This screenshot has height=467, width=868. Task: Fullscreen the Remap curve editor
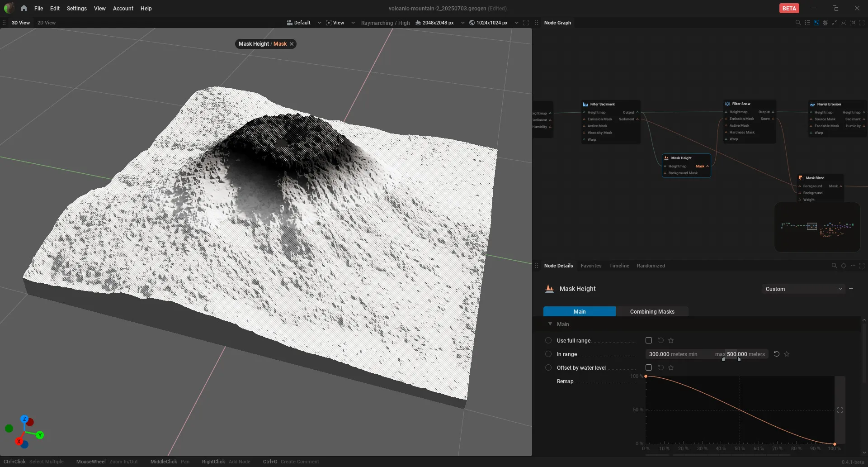[840, 410]
